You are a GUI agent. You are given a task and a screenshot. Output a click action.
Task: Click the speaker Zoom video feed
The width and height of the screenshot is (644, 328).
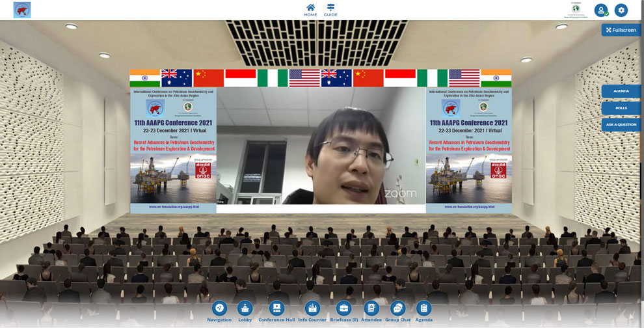tap(321, 146)
